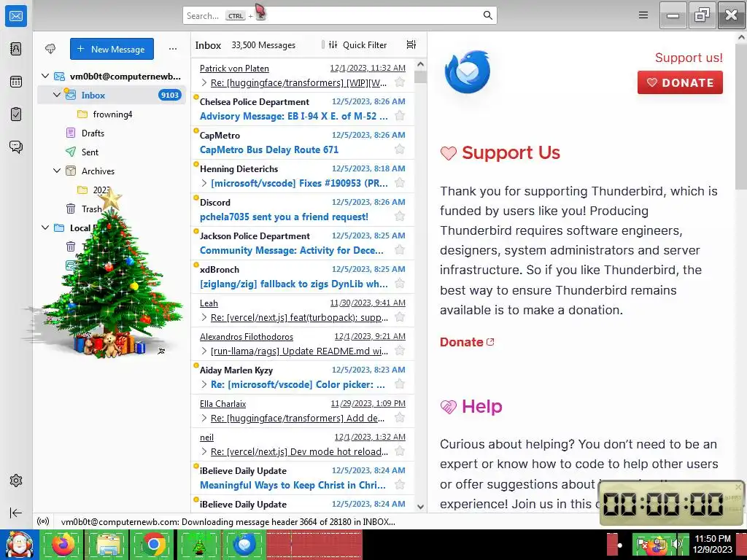Star the xdBronch ziglang message
747x560 pixels.
click(x=400, y=284)
